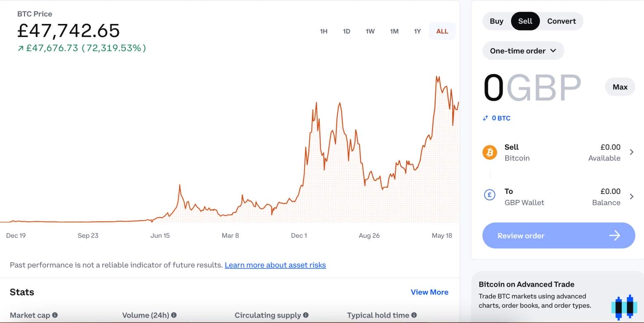Select the ALL time range tab

[442, 31]
